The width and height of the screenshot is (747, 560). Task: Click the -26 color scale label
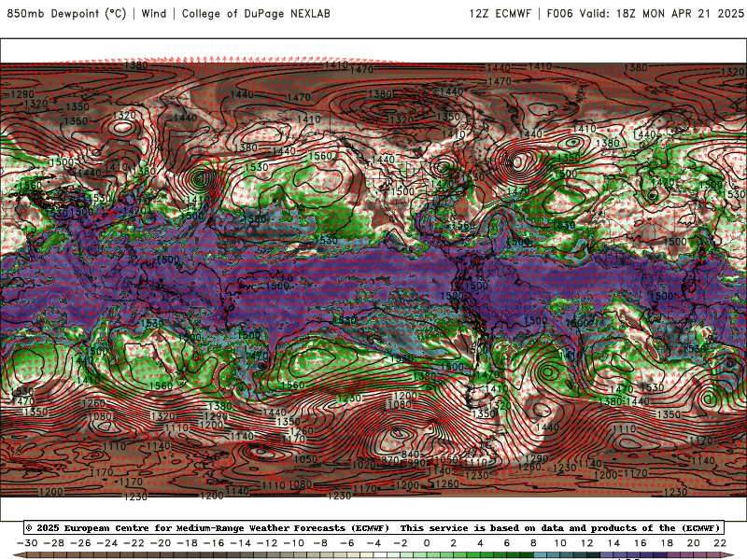tap(80, 543)
